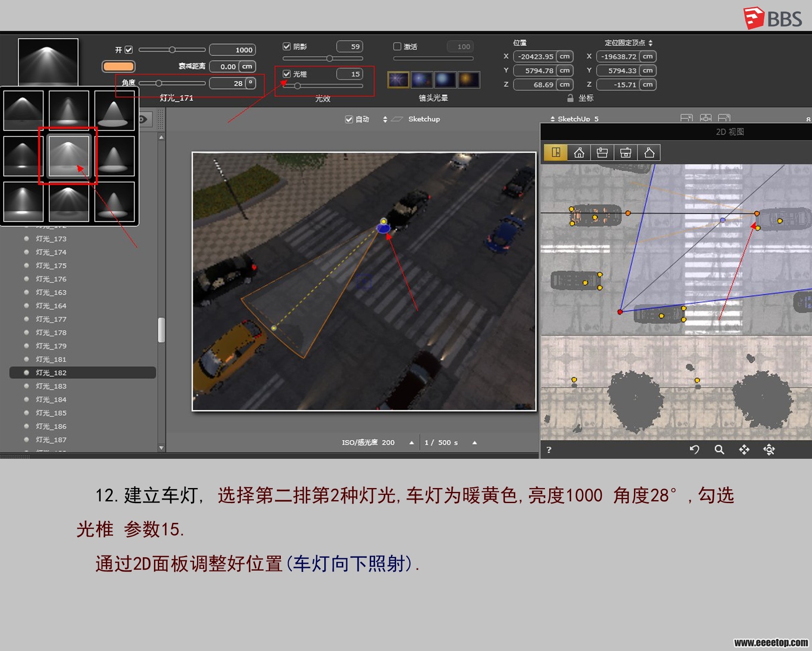The image size is (812, 651).
Task: Pick first-row third cone light thumbnail
Action: point(114,110)
